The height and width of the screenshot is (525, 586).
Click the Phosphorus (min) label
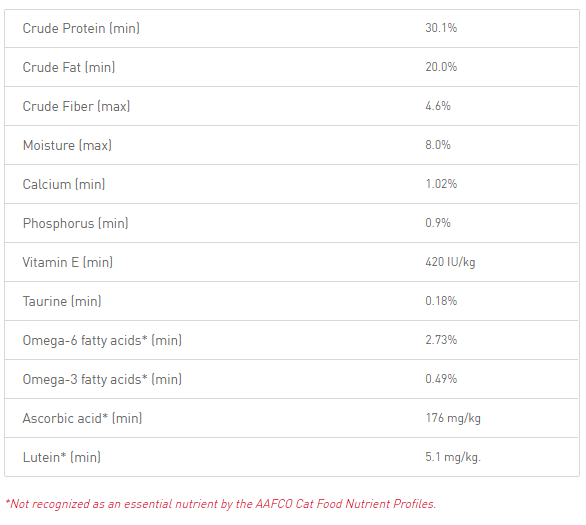point(75,223)
